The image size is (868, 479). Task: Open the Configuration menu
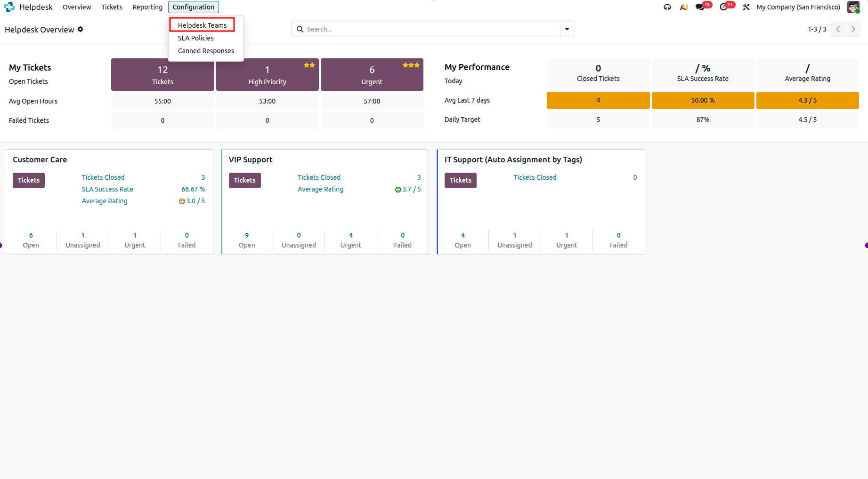point(194,7)
